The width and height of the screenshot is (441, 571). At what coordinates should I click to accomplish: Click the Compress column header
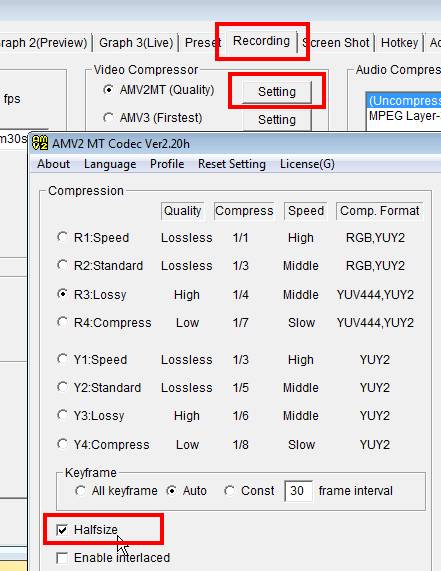244,211
